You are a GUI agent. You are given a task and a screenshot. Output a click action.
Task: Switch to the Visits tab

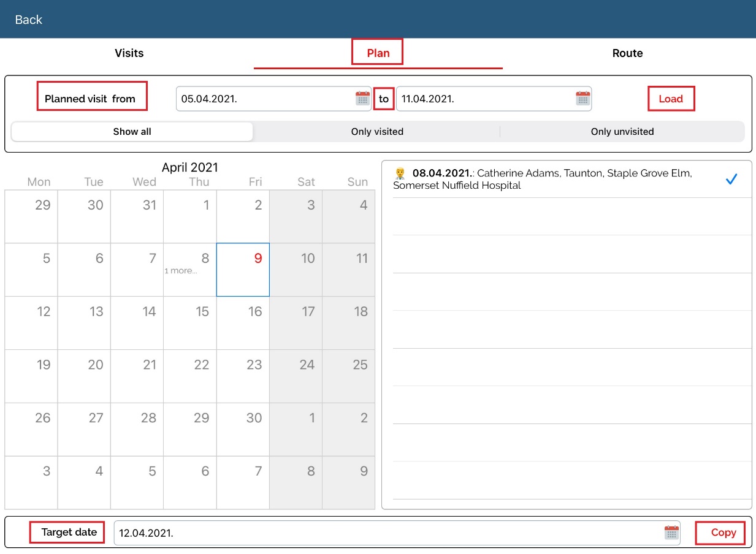pyautogui.click(x=129, y=53)
